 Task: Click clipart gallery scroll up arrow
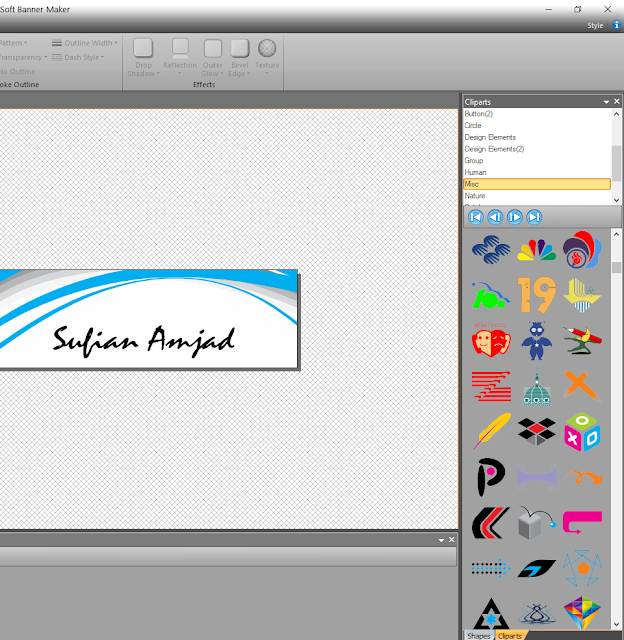[x=616, y=234]
